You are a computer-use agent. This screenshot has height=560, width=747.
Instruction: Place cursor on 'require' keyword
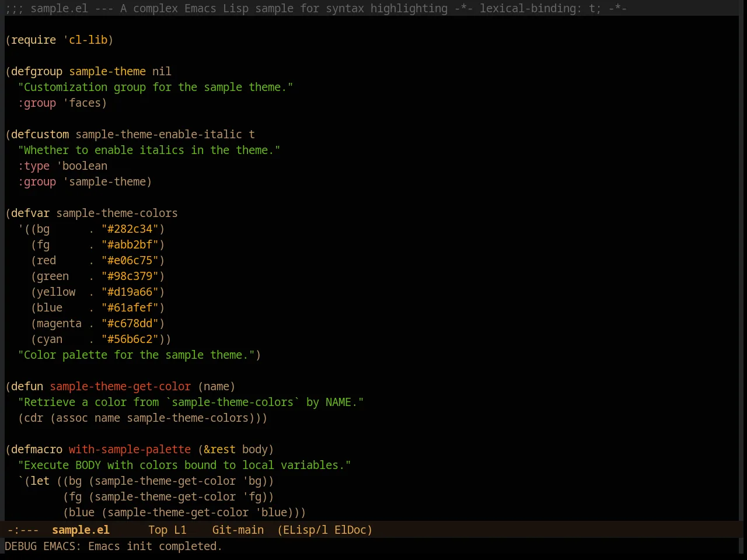33,40
